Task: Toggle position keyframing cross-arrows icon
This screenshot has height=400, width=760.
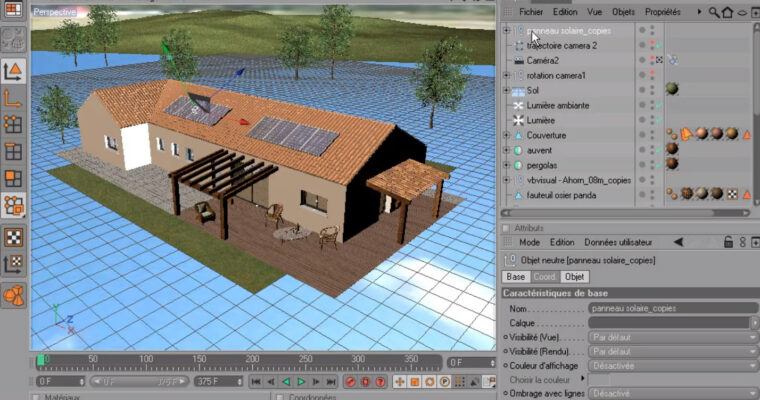Action: tap(399, 382)
